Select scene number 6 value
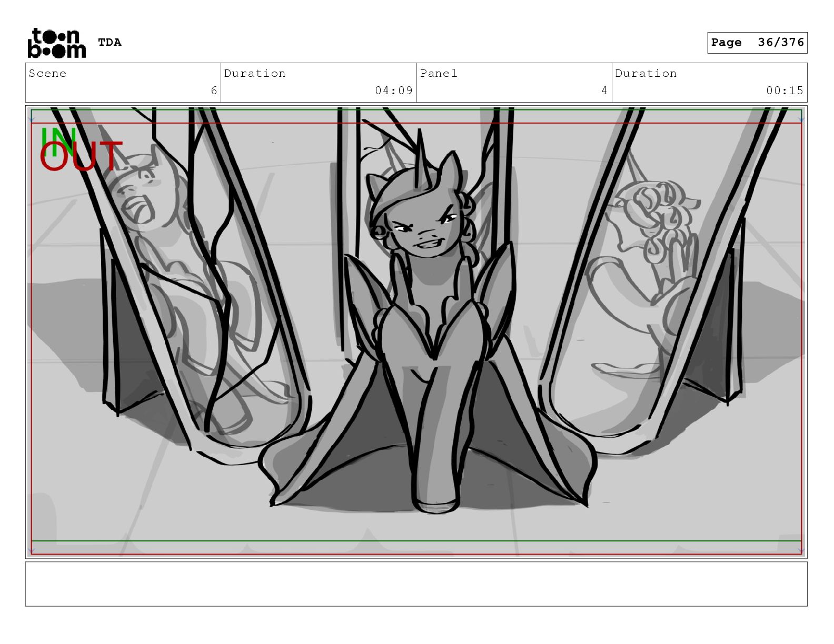Viewport: 834px width, 644px height. (x=214, y=90)
